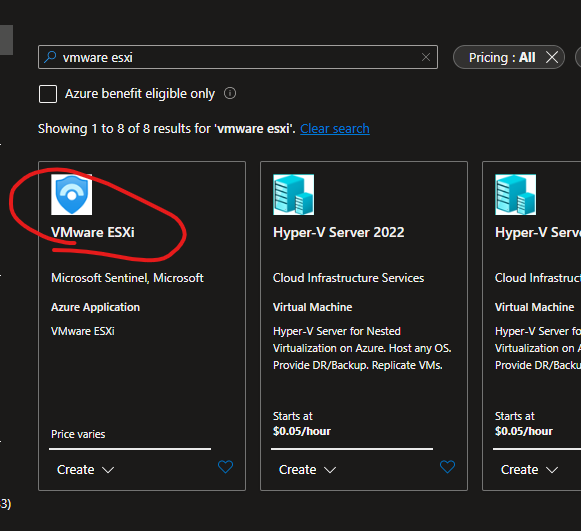Click Create on the VMware ESXi card
The image size is (581, 531).
click(x=76, y=469)
